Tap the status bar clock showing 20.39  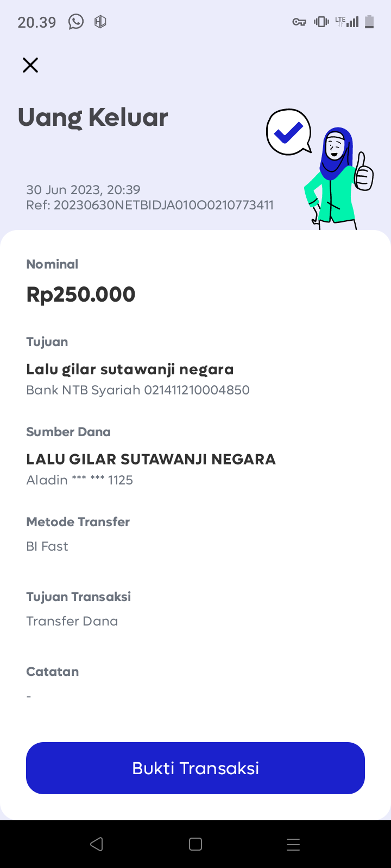click(x=37, y=22)
